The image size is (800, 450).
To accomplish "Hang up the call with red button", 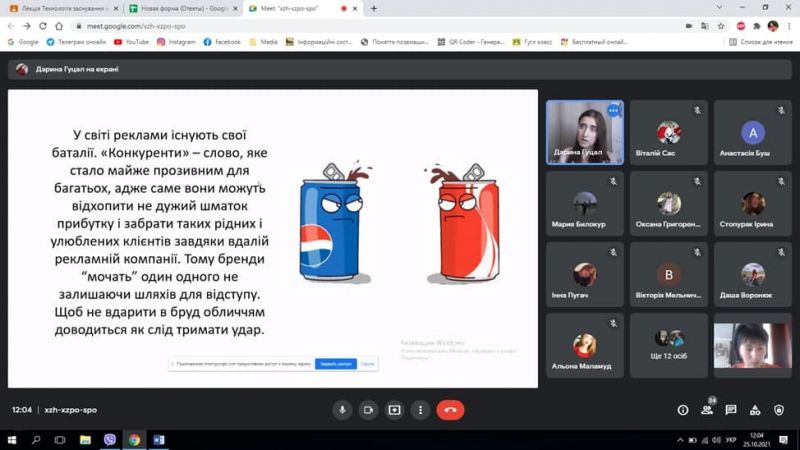I will pos(451,410).
